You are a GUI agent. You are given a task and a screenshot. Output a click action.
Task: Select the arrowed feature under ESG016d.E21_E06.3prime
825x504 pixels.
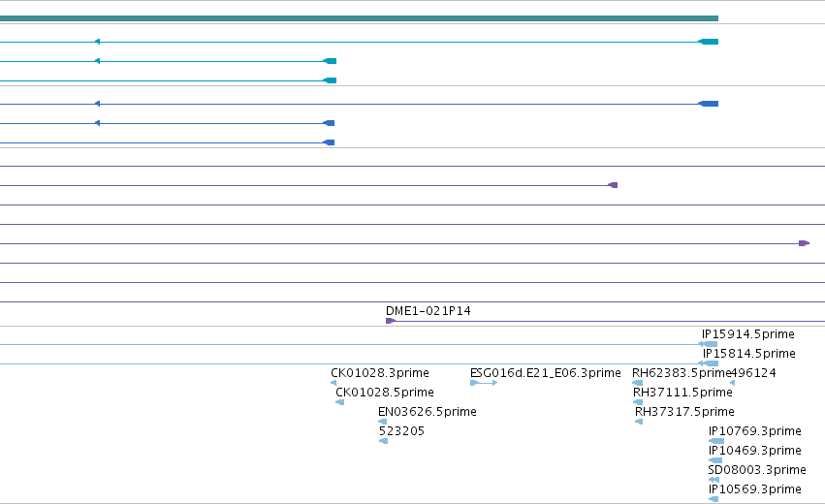point(484,383)
